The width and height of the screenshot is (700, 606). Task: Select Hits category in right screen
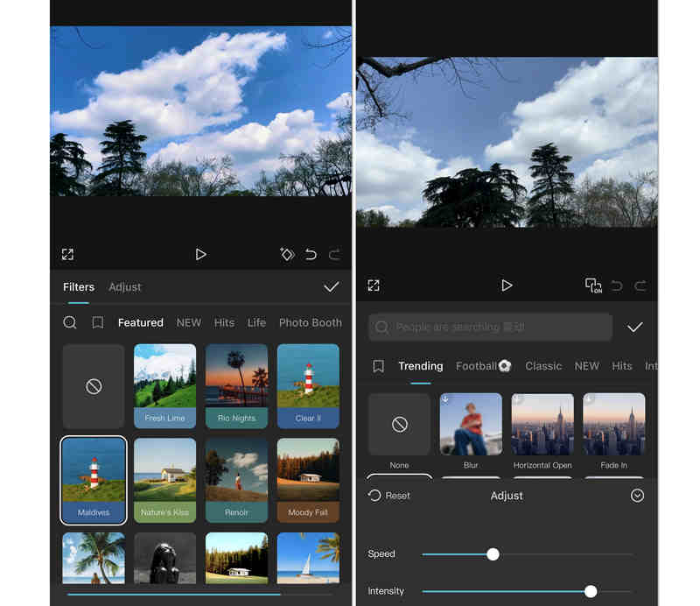pos(622,366)
